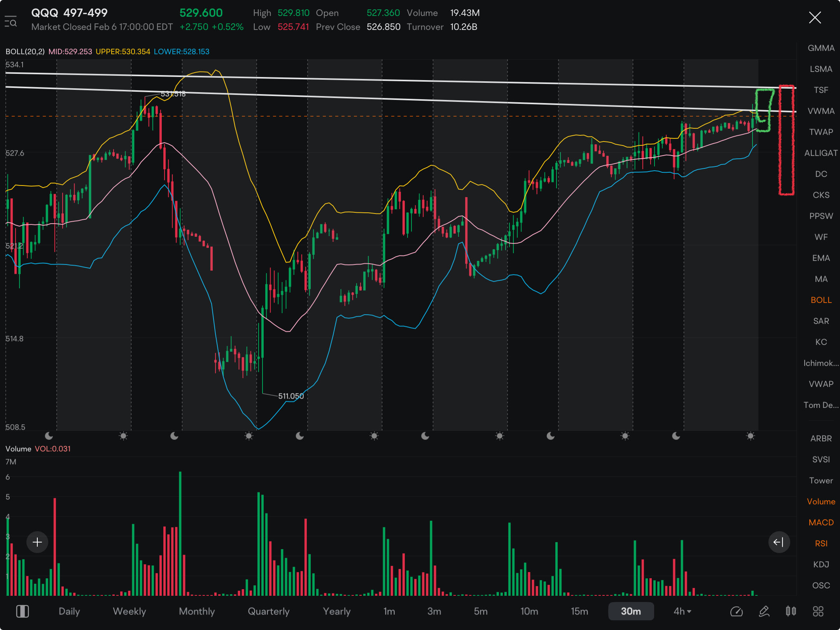Toggle the RSI sub-indicator
The image size is (840, 630).
821,544
